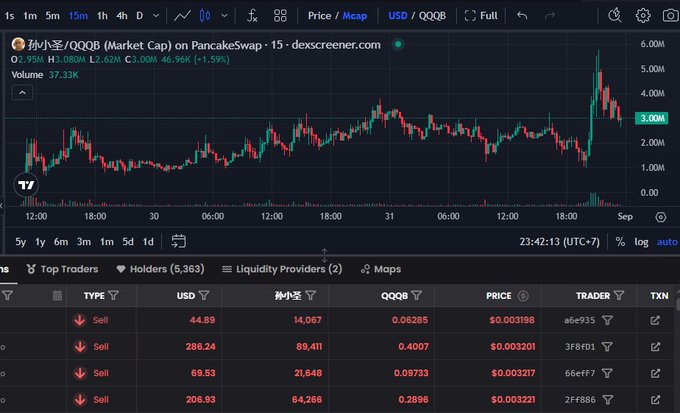680x413 pixels.
Task: Open chart settings gear
Action: coord(643,16)
